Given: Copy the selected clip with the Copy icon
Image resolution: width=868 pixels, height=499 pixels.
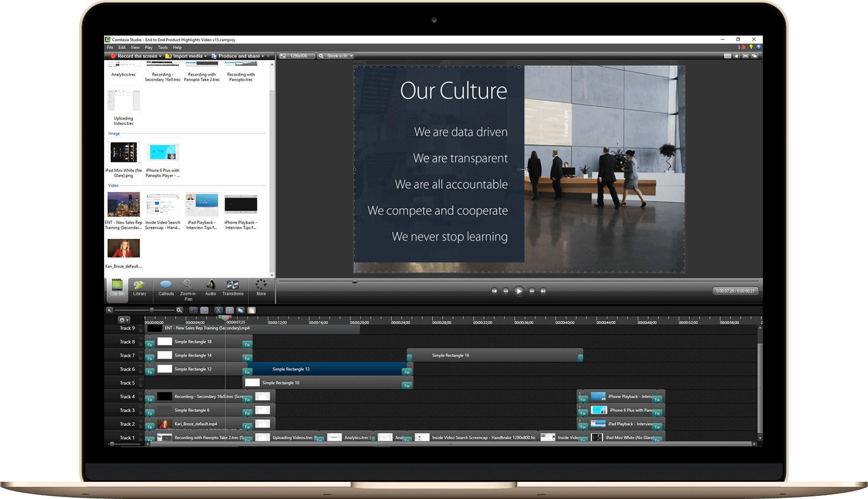Looking at the screenshot, I should [240, 310].
